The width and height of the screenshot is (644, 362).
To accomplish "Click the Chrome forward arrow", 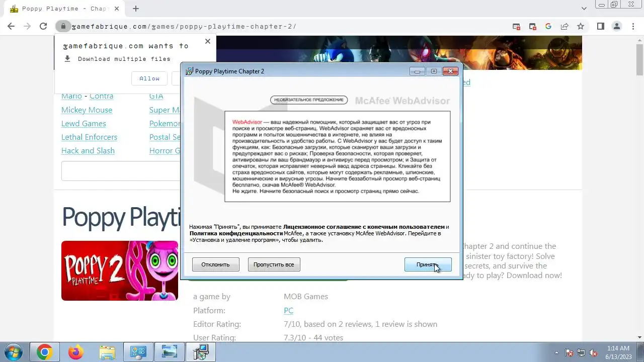I will (27, 26).
